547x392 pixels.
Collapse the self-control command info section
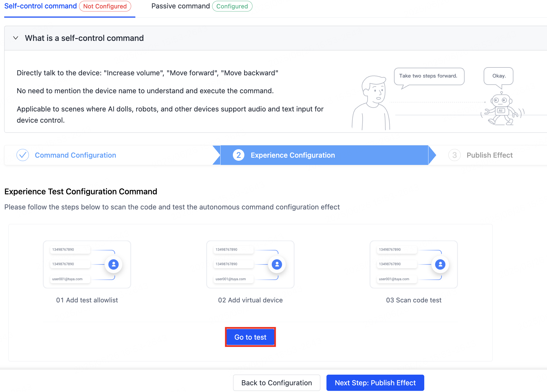click(x=16, y=38)
